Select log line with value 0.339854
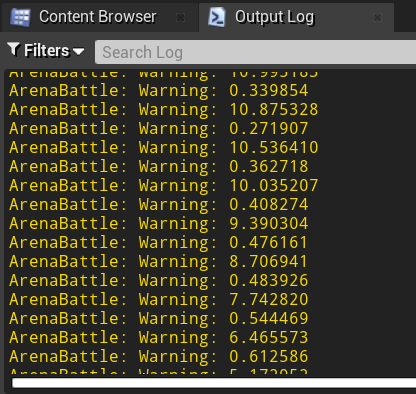 pyautogui.click(x=159, y=90)
